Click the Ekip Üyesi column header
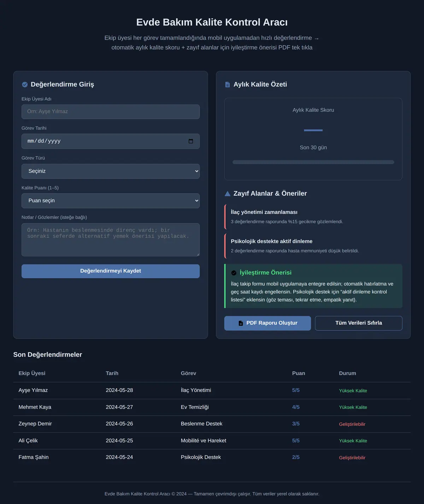The image size is (424, 504). [32, 373]
